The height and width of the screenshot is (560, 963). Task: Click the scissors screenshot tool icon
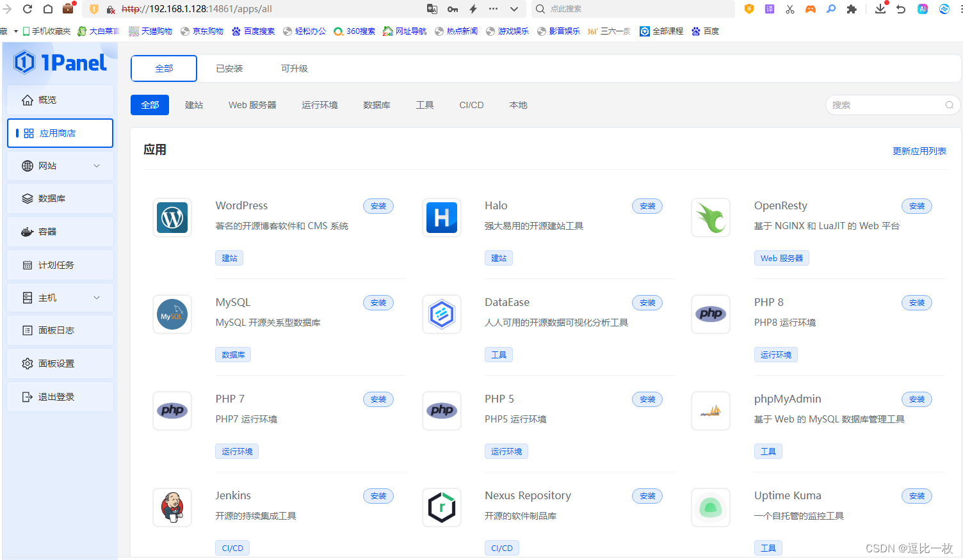pos(790,9)
